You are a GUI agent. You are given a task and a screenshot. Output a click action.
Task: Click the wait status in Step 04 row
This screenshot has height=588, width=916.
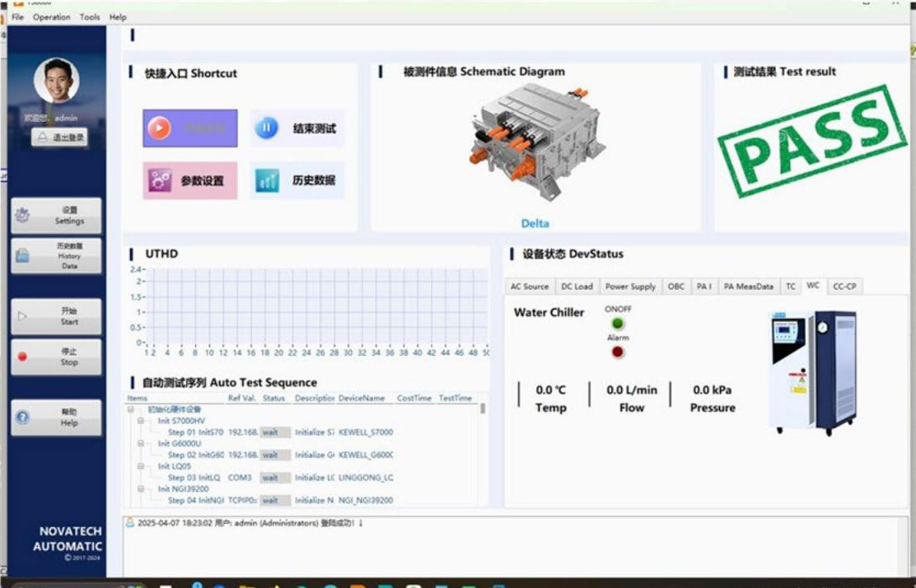[x=275, y=501]
